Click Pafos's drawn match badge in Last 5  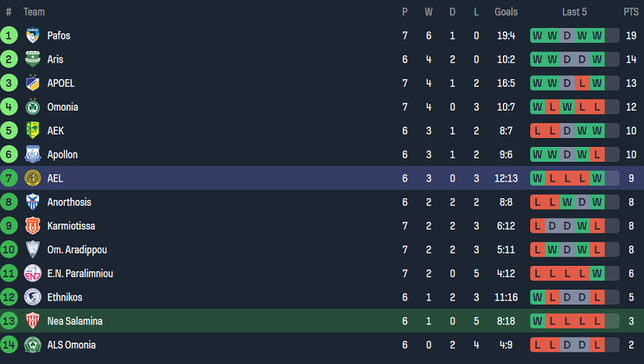click(566, 35)
